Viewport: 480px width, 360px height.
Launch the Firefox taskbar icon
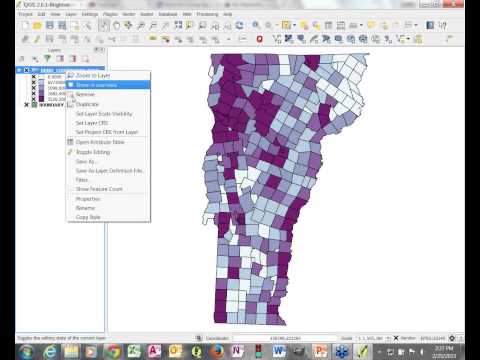click(217, 351)
